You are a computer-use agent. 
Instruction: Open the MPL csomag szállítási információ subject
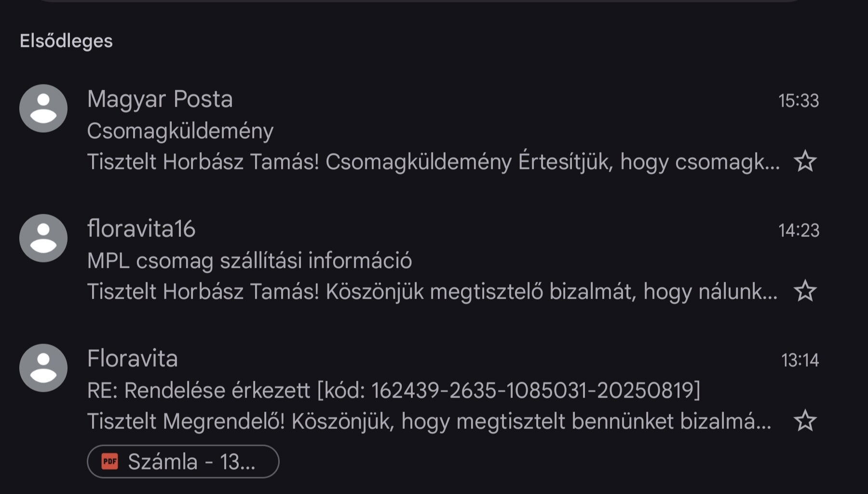click(x=249, y=261)
